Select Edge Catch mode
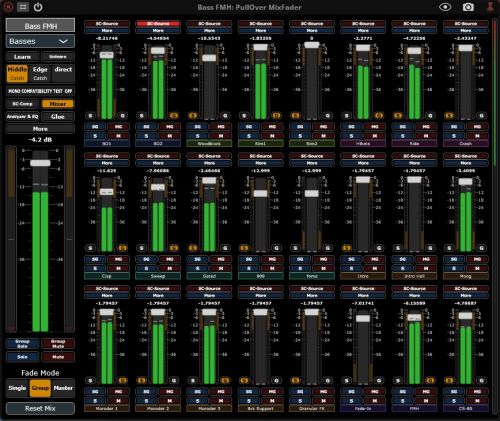 40,73
